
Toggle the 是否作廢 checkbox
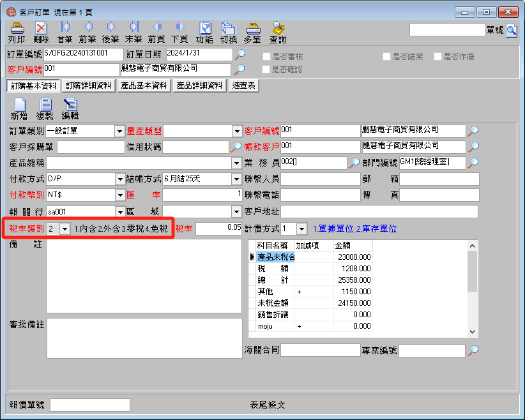[438, 57]
